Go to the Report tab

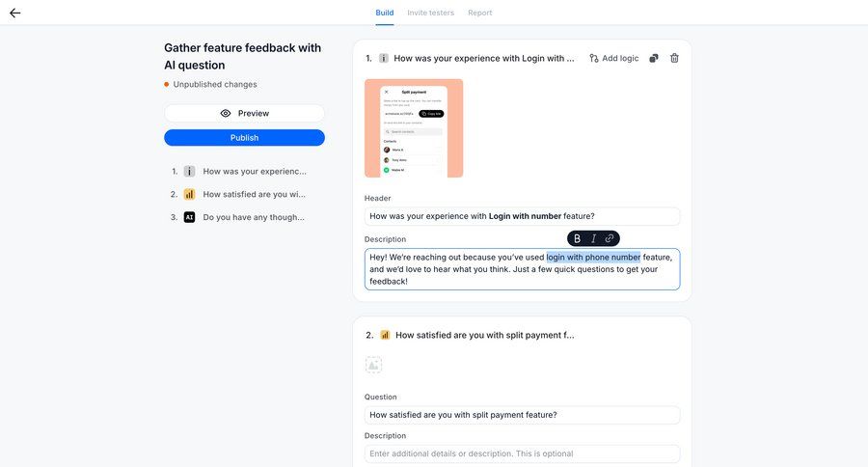pyautogui.click(x=479, y=13)
